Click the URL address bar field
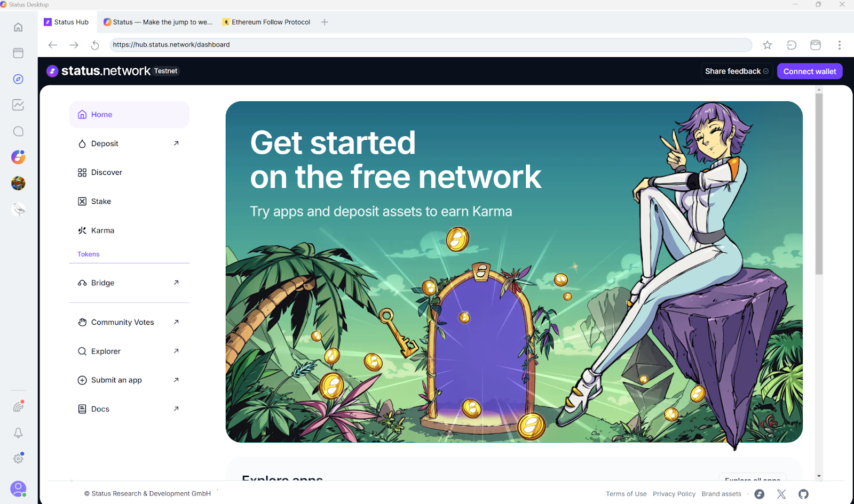Screen dimensions: 854x504 [x=431, y=45]
